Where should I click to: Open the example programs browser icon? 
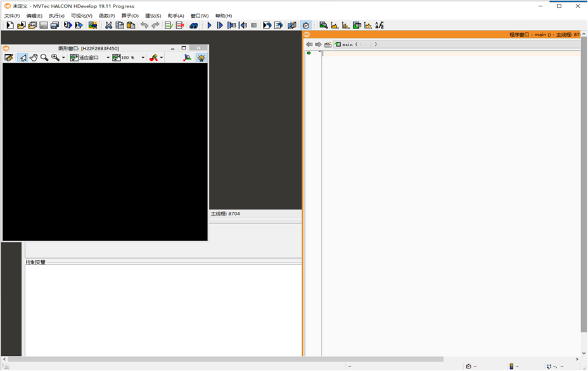tap(32, 25)
